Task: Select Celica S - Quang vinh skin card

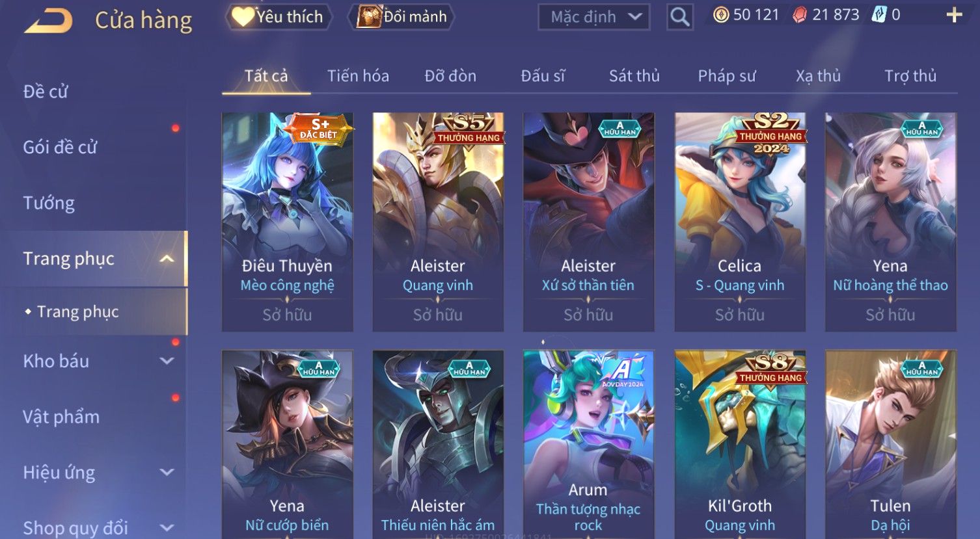Action: click(740, 222)
